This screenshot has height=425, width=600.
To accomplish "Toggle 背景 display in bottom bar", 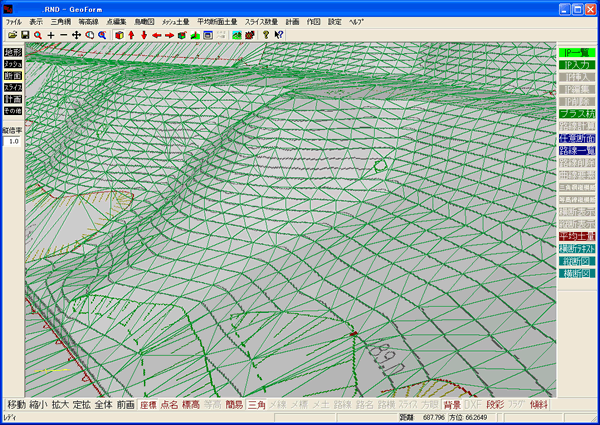I will coord(452,405).
